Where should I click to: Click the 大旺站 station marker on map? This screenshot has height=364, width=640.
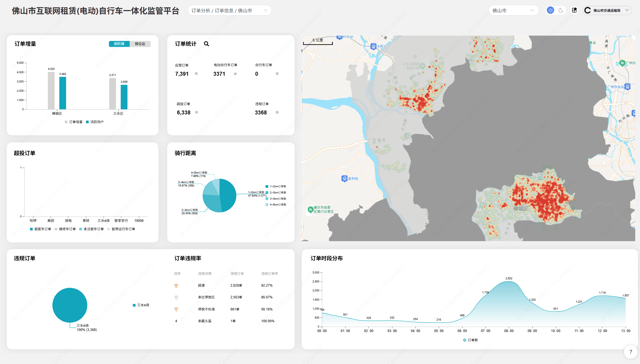[x=373, y=46]
